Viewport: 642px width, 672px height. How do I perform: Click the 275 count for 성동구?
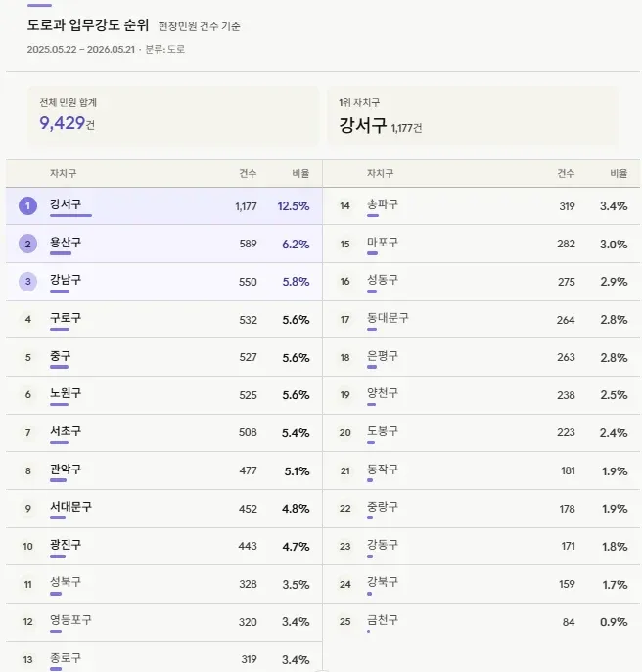point(566,282)
